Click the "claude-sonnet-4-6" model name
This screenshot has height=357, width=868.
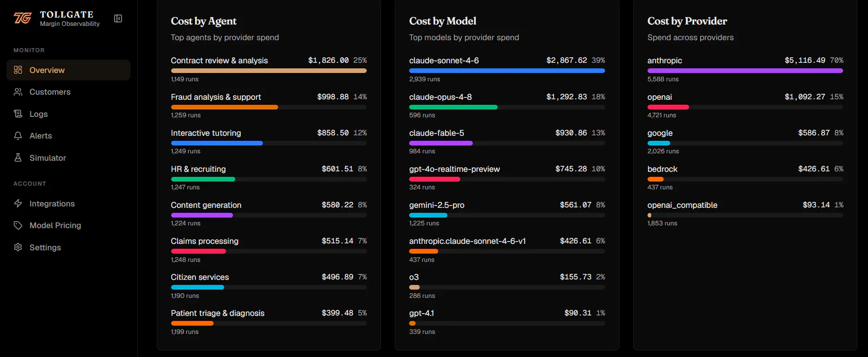[444, 61]
